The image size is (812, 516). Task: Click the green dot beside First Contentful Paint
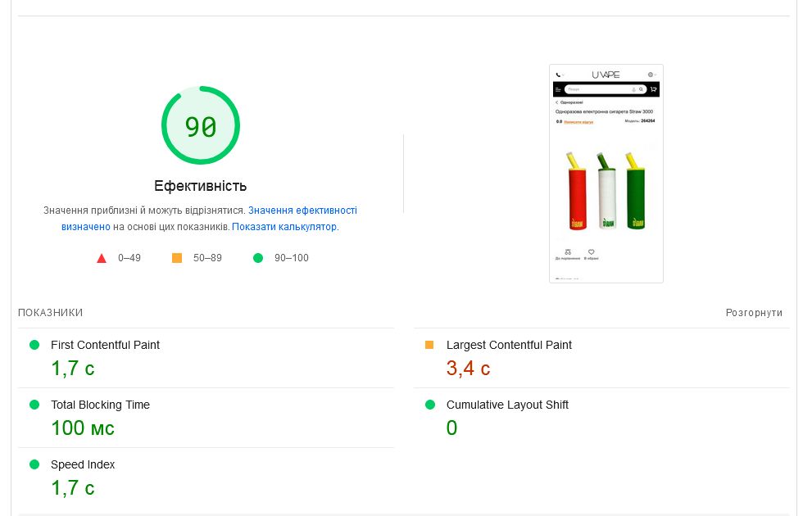click(34, 345)
